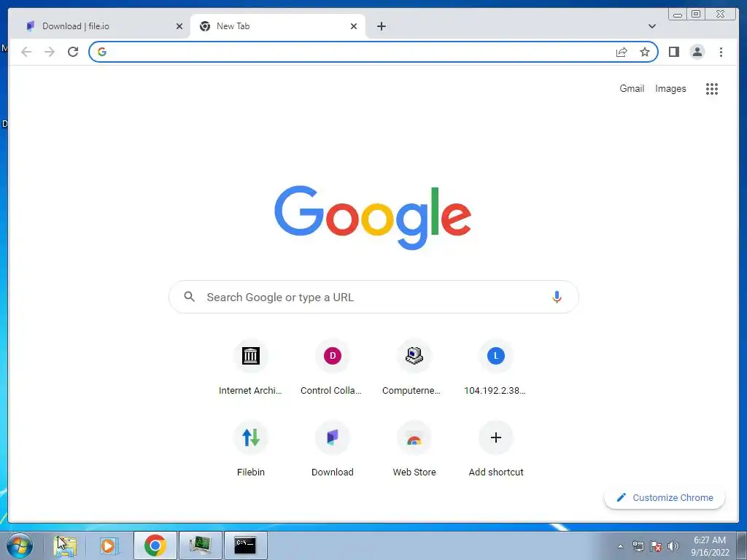Focus the Google search box
This screenshot has height=560, width=747.
tap(373, 297)
